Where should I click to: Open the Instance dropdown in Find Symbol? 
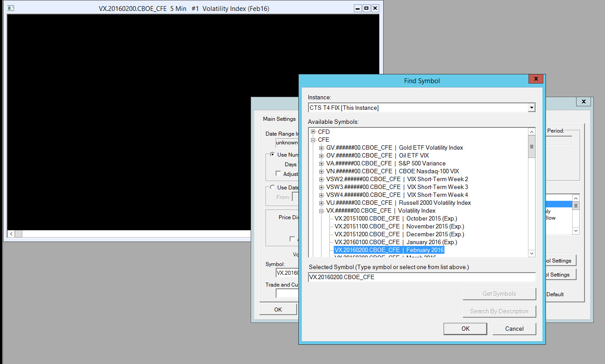click(x=532, y=108)
